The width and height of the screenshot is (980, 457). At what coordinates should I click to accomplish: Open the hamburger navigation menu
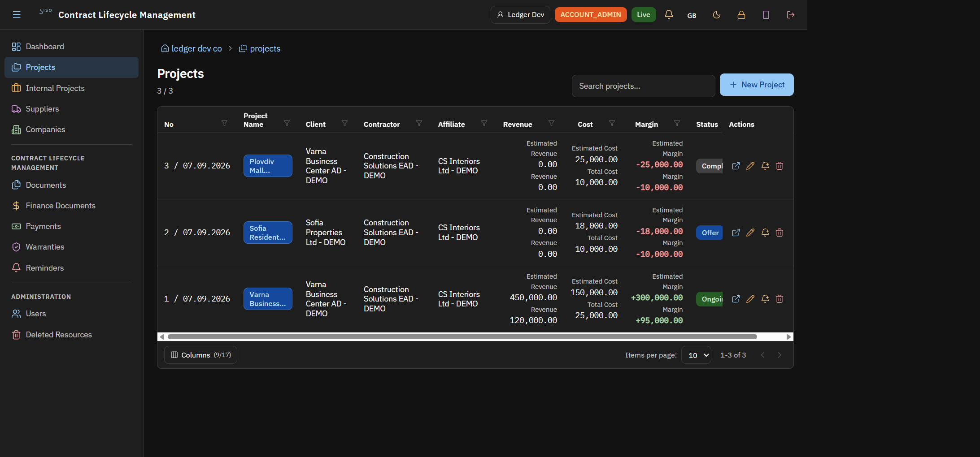pyautogui.click(x=17, y=15)
